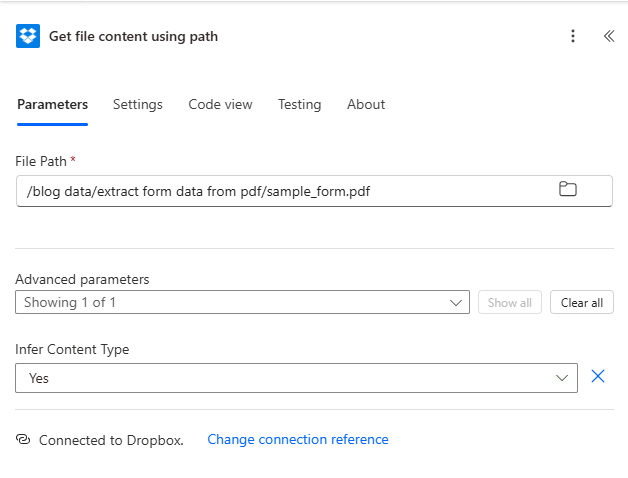Switch to the Parameters tab
The width and height of the screenshot is (628, 478).
click(52, 105)
